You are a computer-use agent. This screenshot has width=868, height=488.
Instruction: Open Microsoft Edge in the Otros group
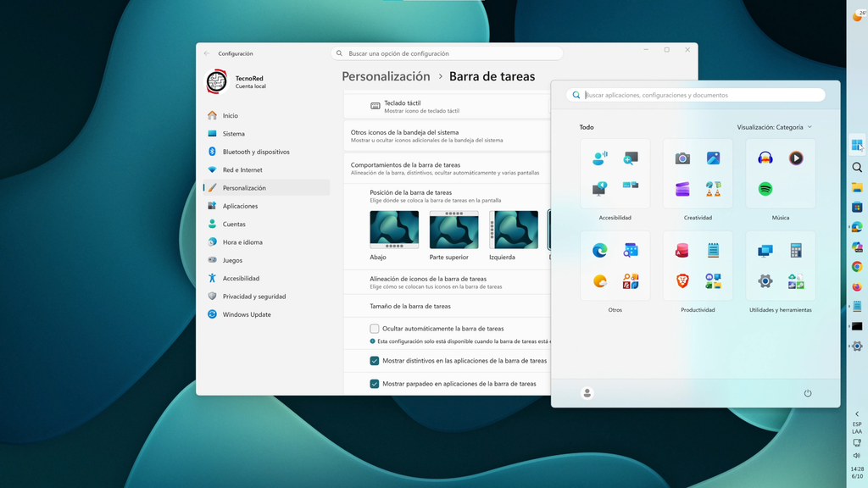[599, 251]
